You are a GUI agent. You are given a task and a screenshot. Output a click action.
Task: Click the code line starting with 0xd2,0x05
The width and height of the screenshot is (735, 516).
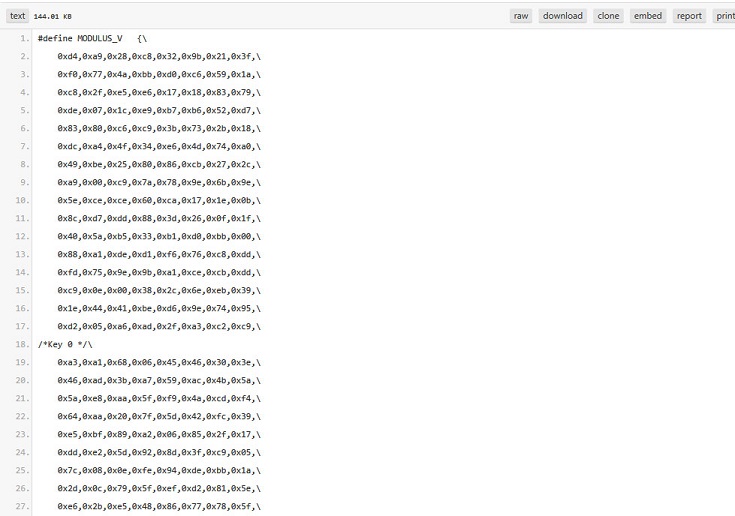pos(159,327)
